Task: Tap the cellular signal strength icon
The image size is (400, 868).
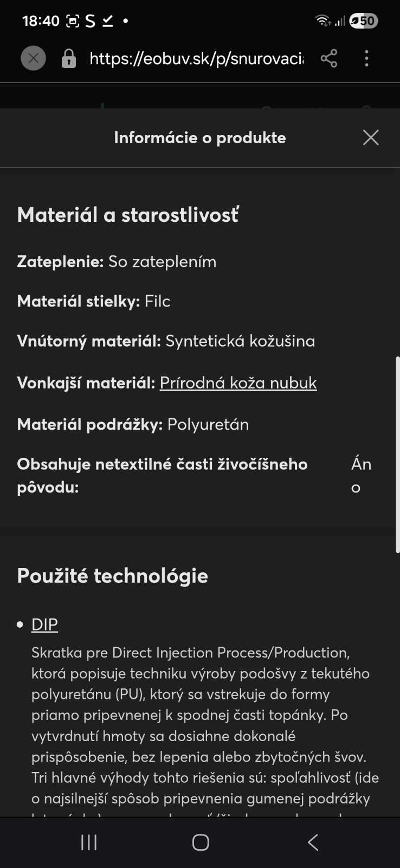Action: point(340,21)
